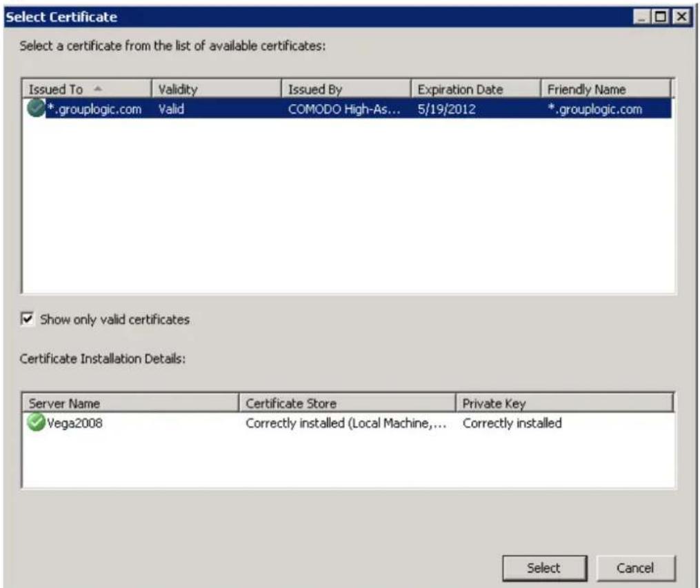The height and width of the screenshot is (588, 700).
Task: Select the Vega2008 server row
Action: 348,423
